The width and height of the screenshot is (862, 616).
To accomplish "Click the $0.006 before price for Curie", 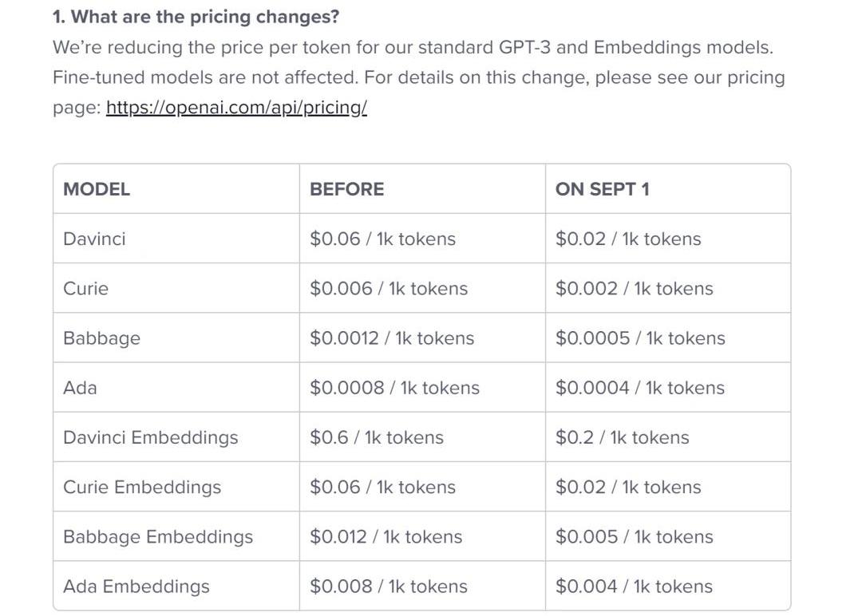I will pyautogui.click(x=389, y=288).
